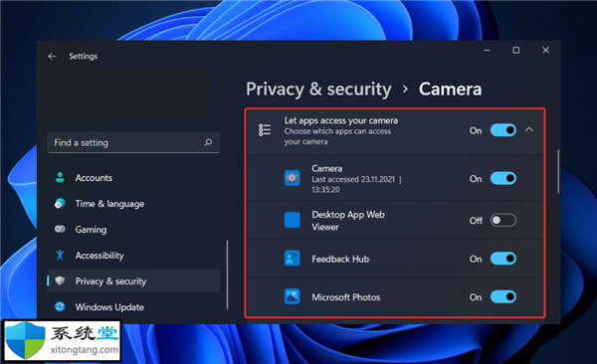This screenshot has width=597, height=364.
Task: Open Time & language settings
Action: pyautogui.click(x=133, y=204)
